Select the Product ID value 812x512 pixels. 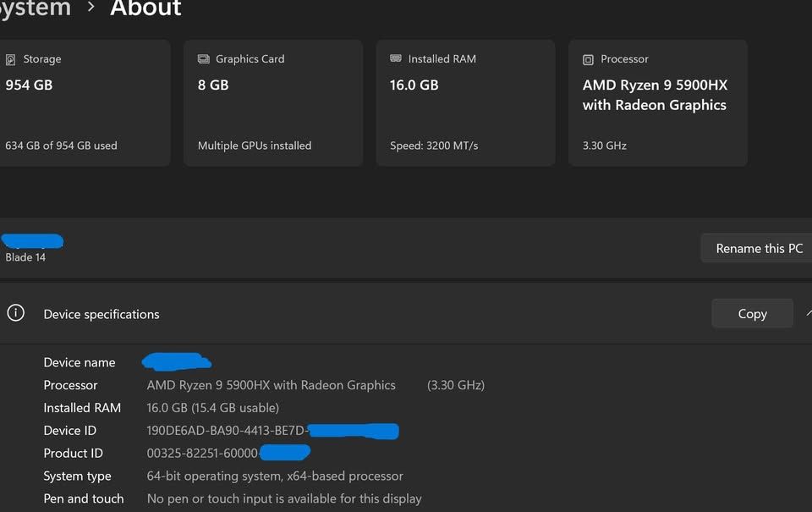(203, 454)
